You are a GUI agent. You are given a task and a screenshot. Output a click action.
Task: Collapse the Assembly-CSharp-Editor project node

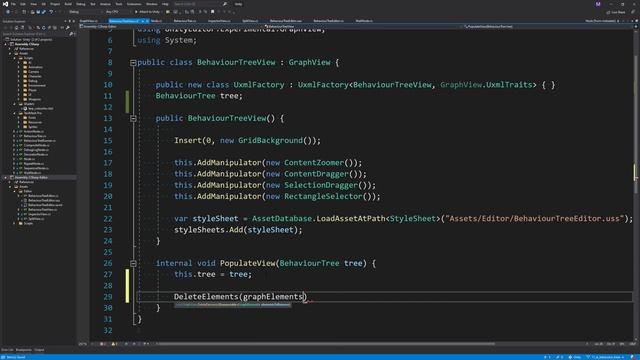pyautogui.click(x=6, y=178)
